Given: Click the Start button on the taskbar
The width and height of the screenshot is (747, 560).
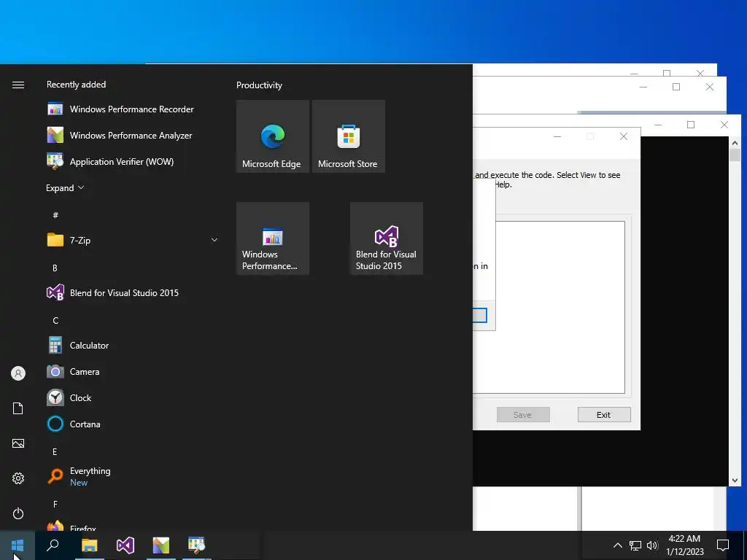Looking at the screenshot, I should [18, 545].
